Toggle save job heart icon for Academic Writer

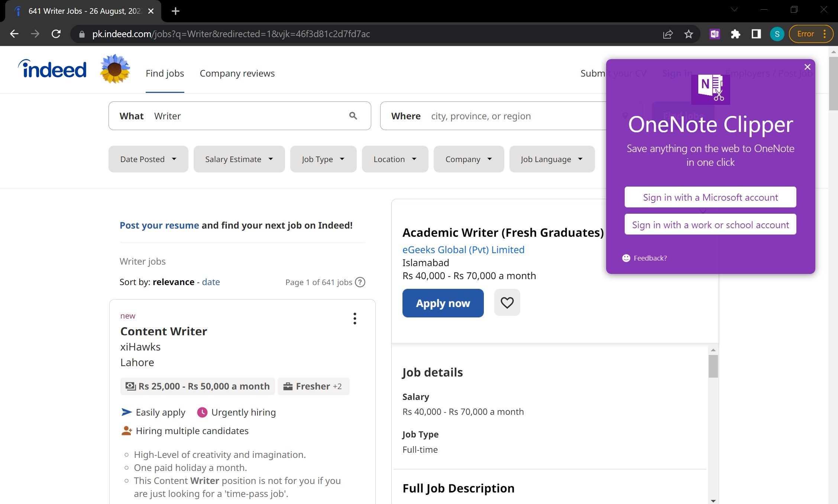(x=507, y=303)
